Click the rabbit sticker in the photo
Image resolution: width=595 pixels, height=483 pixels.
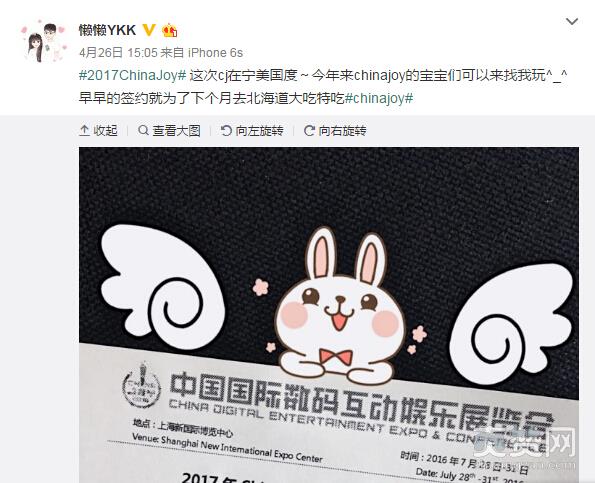point(338,305)
